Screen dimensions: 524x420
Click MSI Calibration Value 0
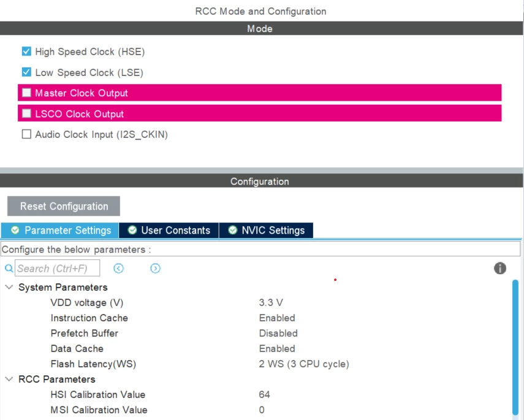[x=262, y=410]
